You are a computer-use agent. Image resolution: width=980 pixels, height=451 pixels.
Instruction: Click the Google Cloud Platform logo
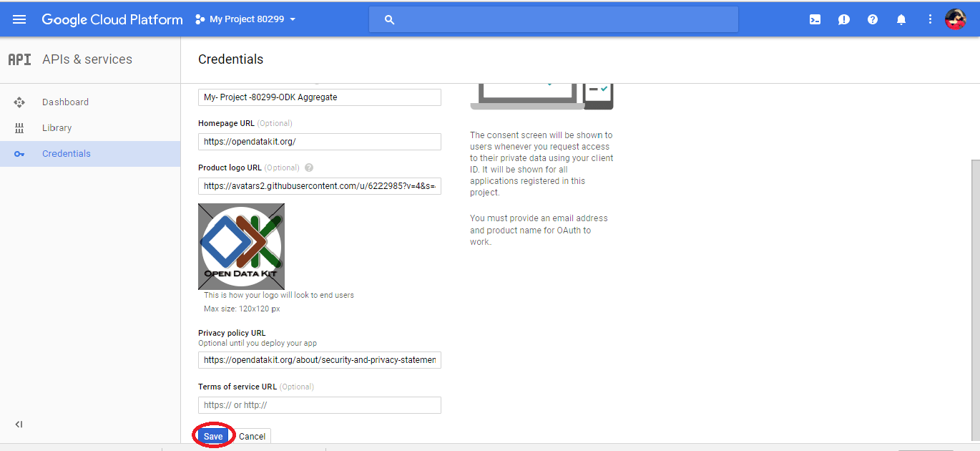point(112,19)
